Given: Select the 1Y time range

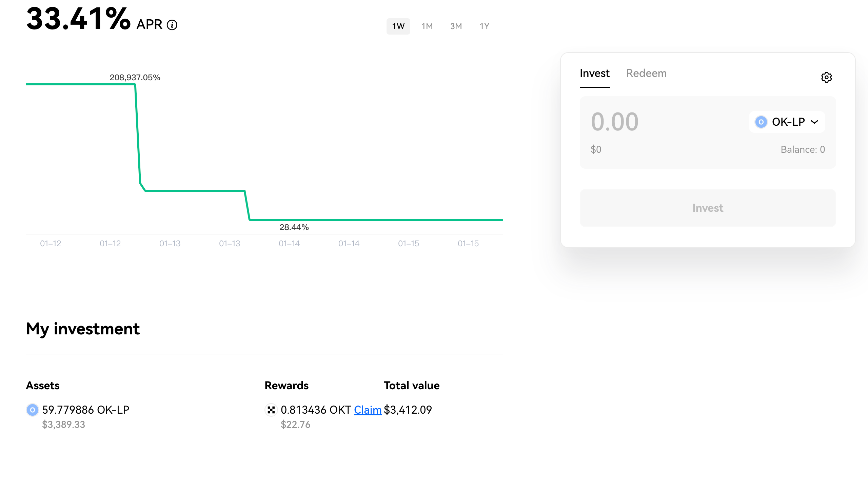Looking at the screenshot, I should click(484, 26).
